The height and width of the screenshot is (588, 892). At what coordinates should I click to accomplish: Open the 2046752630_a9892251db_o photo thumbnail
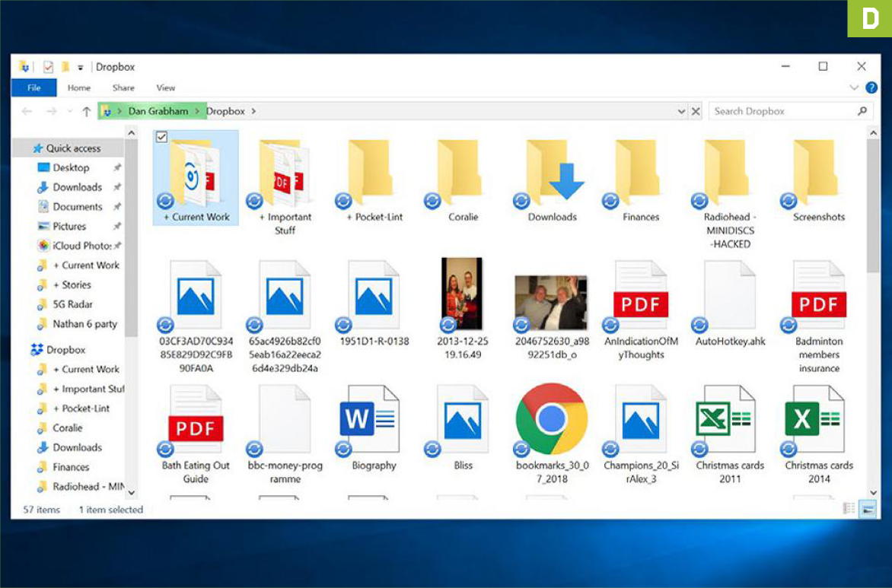click(551, 303)
